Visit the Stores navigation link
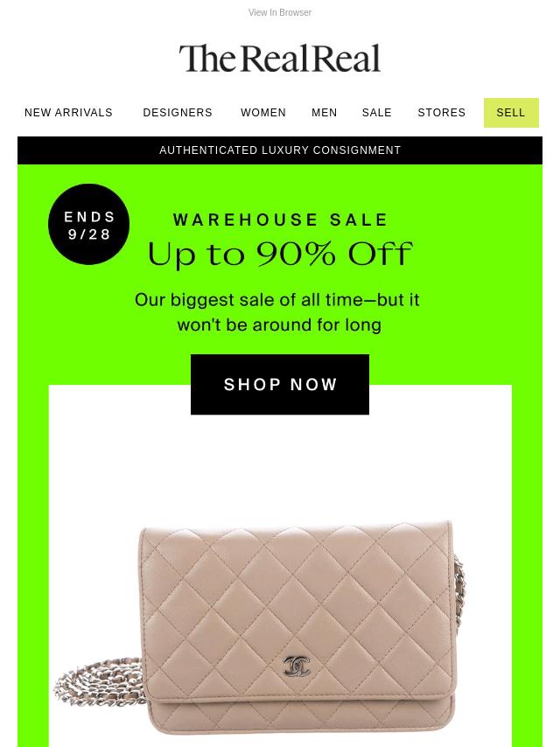The image size is (560, 747). [441, 113]
